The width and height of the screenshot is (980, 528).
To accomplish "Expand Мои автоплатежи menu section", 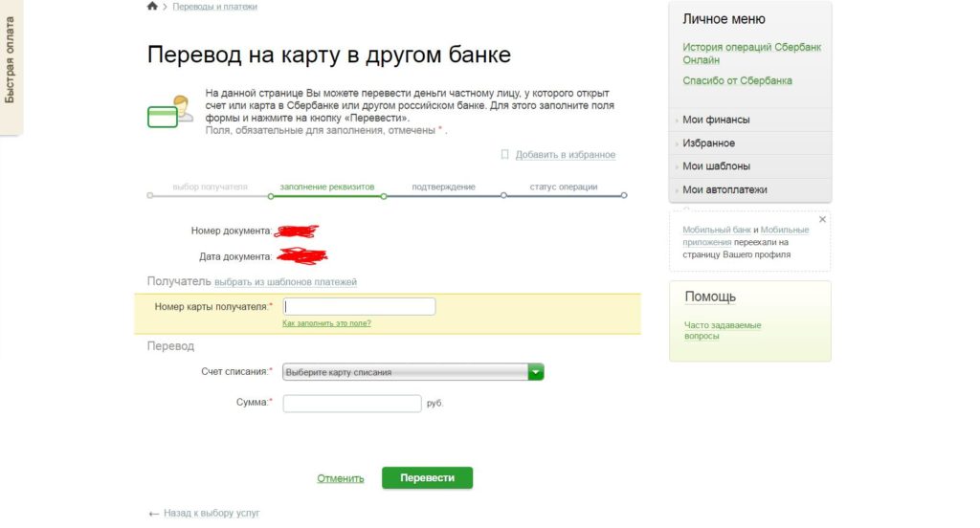I will click(x=750, y=189).
